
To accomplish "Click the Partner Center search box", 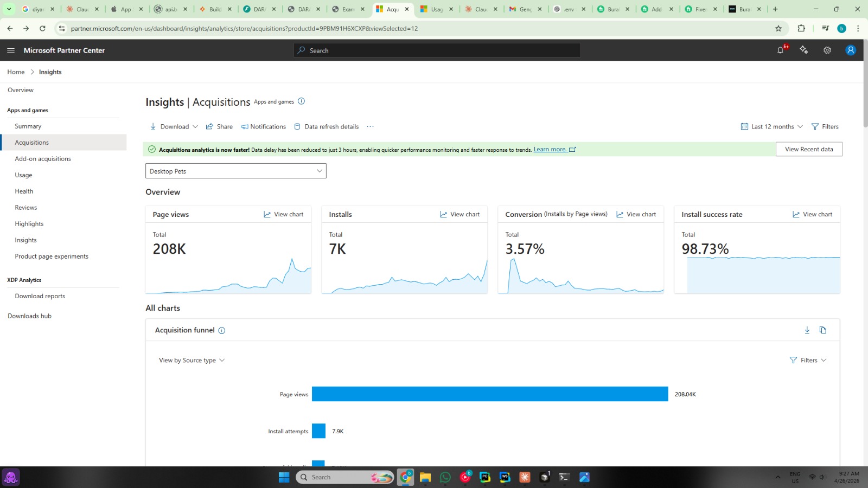I will (437, 50).
